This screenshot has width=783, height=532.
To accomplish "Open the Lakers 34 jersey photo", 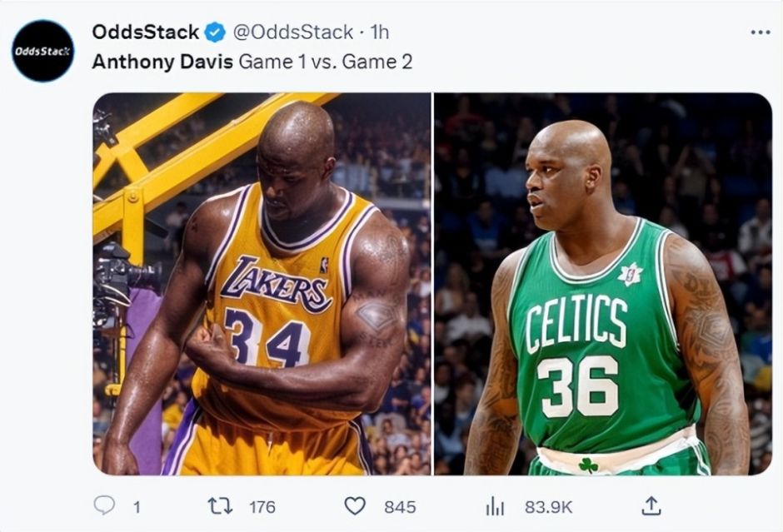I will tap(262, 284).
